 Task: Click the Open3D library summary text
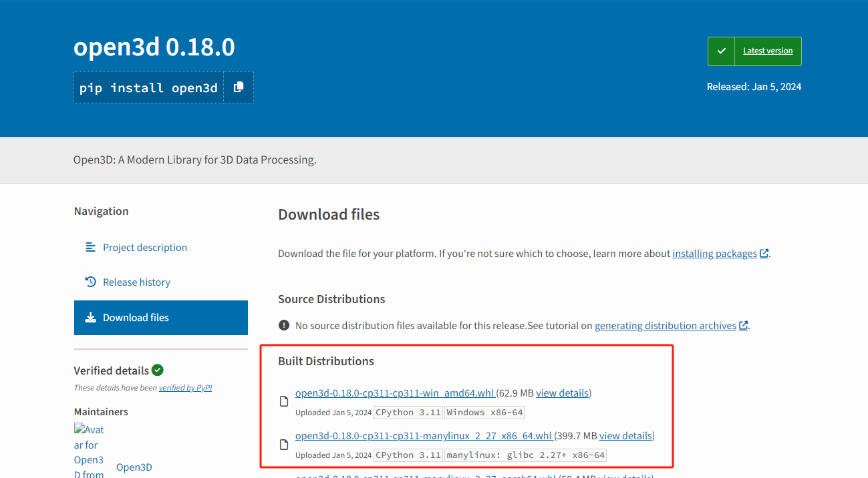pos(194,160)
